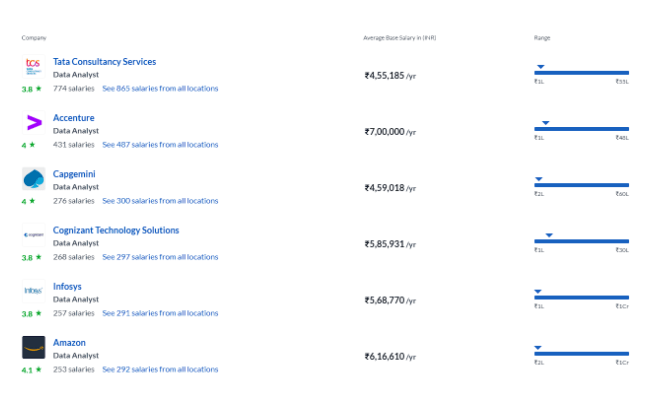
Task: Click the Cognizant company logo
Action: click(33, 235)
